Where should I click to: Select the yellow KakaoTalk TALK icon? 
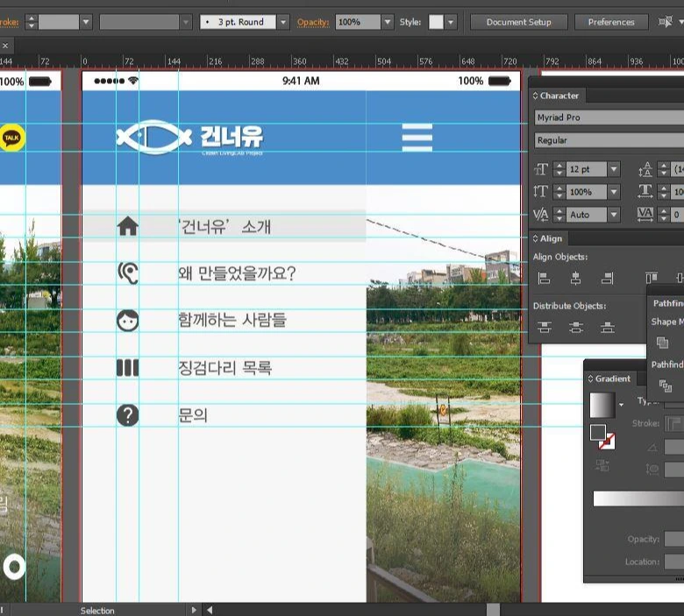(x=11, y=138)
